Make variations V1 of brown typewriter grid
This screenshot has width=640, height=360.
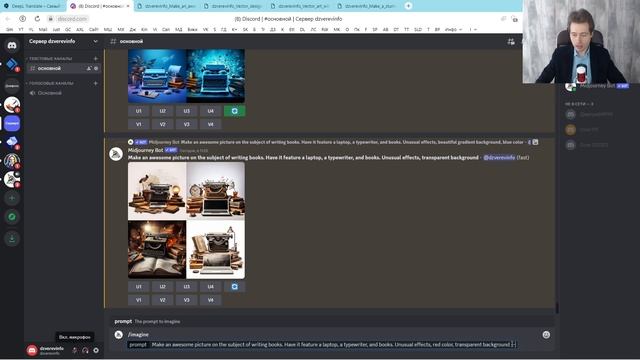coord(139,300)
